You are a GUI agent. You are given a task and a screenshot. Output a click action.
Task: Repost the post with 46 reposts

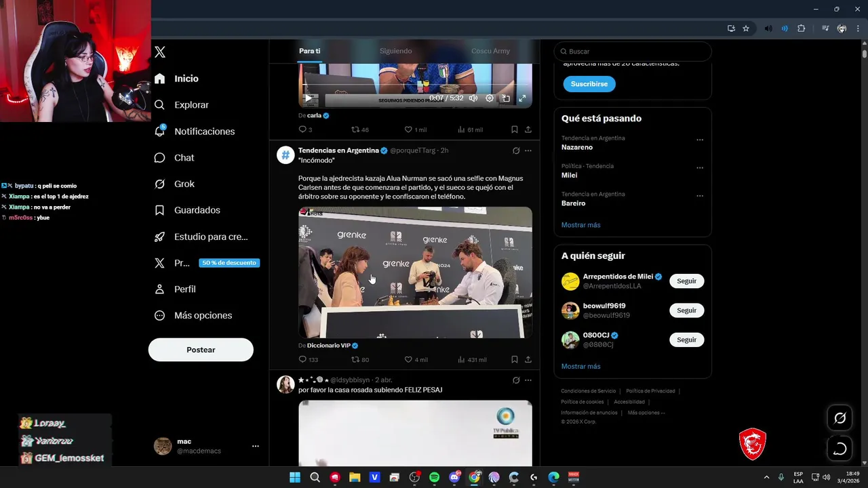[360, 129]
